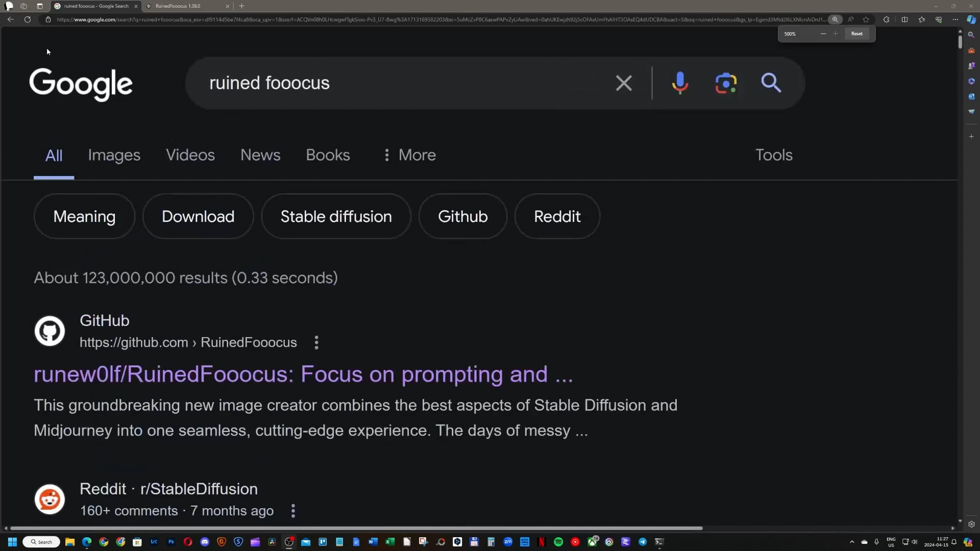Open the search Tools options

tap(774, 155)
